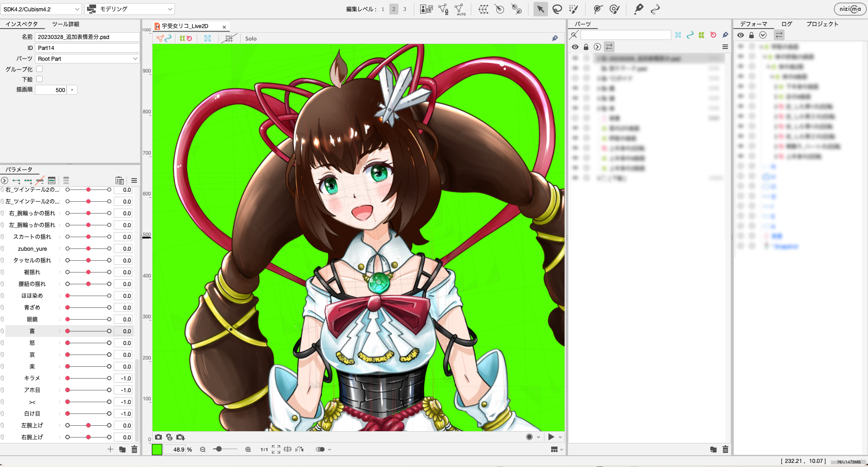Click the 1:1 actual size button
This screenshot has width=868, height=467.
(x=264, y=449)
